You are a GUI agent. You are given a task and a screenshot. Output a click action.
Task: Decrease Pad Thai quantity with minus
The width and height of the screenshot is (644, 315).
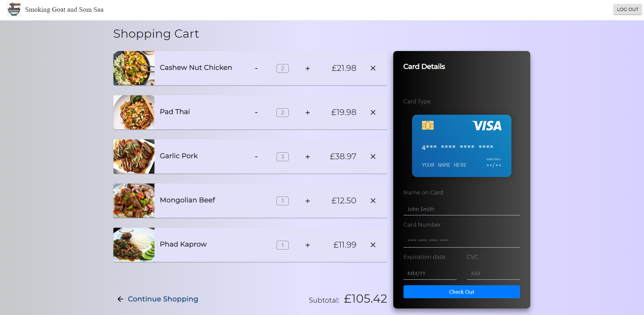[x=256, y=113]
